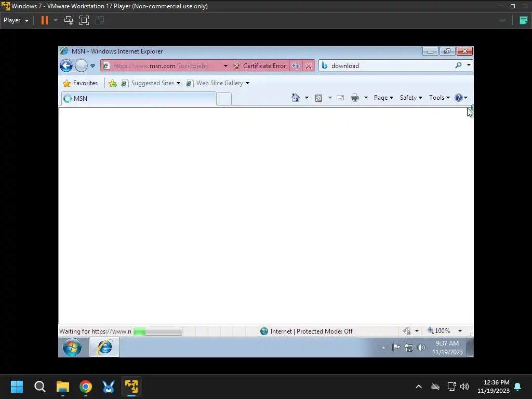Expand the address bar URL history dropdown
This screenshot has width=532, height=399.
coord(225,66)
